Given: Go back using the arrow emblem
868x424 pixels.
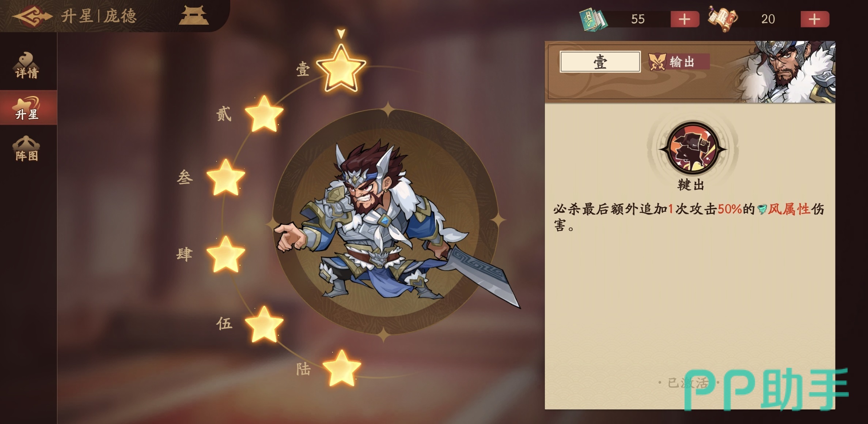Looking at the screenshot, I should pyautogui.click(x=32, y=16).
